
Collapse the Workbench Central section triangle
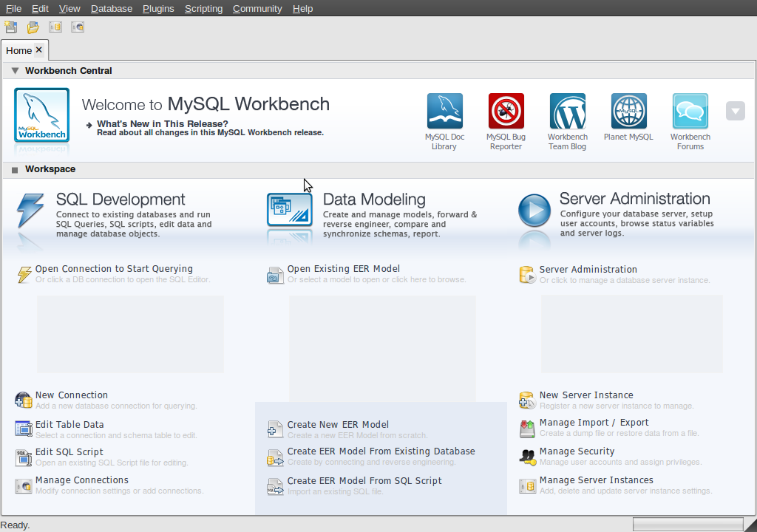coord(15,71)
